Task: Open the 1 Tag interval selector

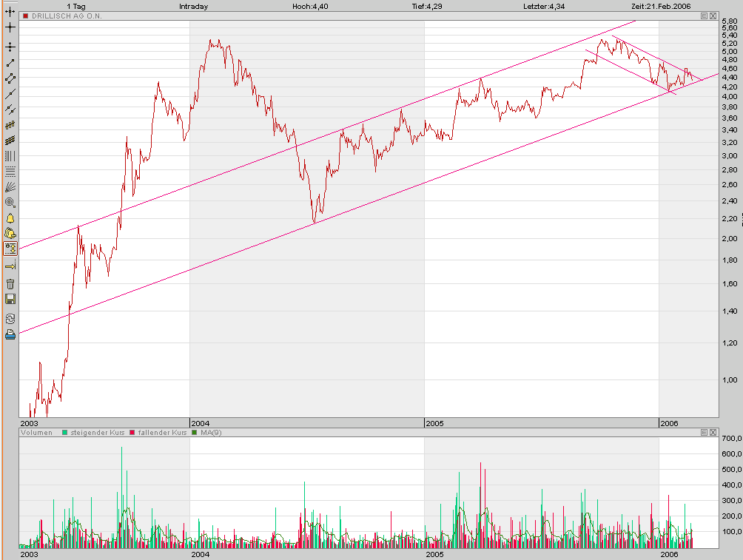Action: [x=76, y=6]
